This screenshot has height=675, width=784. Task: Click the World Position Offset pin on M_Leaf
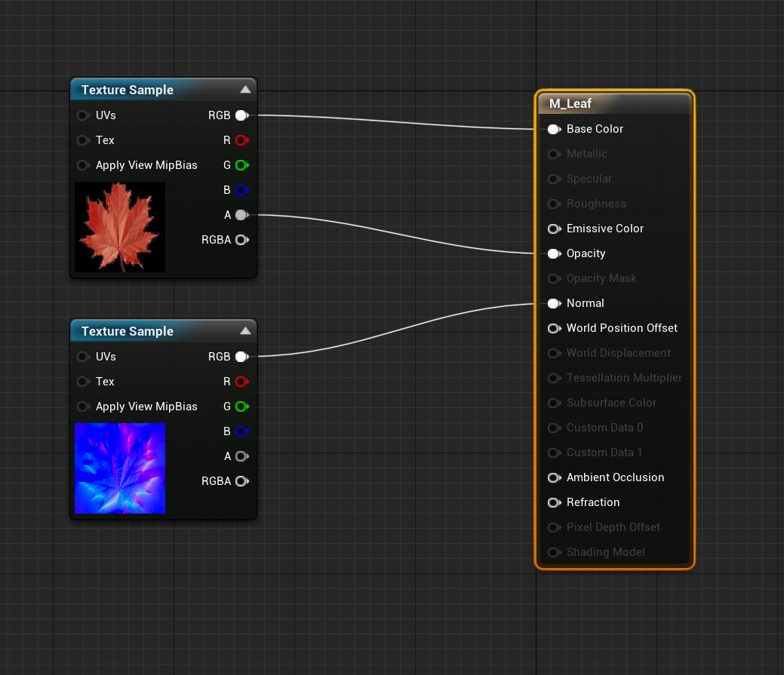[x=554, y=328]
